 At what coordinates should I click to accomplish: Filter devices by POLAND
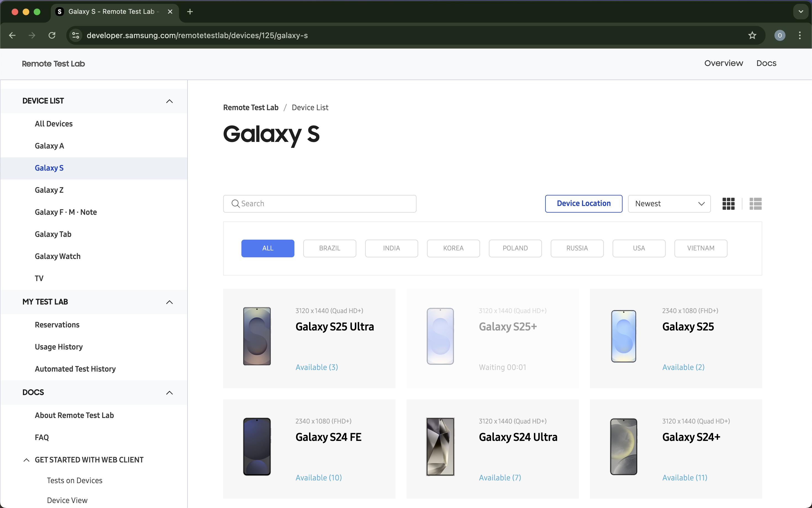tap(515, 248)
